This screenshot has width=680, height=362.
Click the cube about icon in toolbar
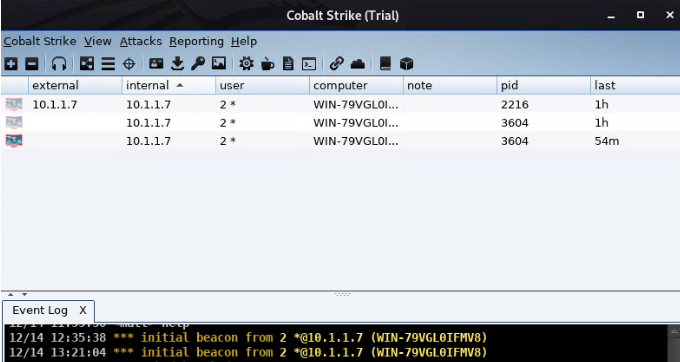click(406, 64)
